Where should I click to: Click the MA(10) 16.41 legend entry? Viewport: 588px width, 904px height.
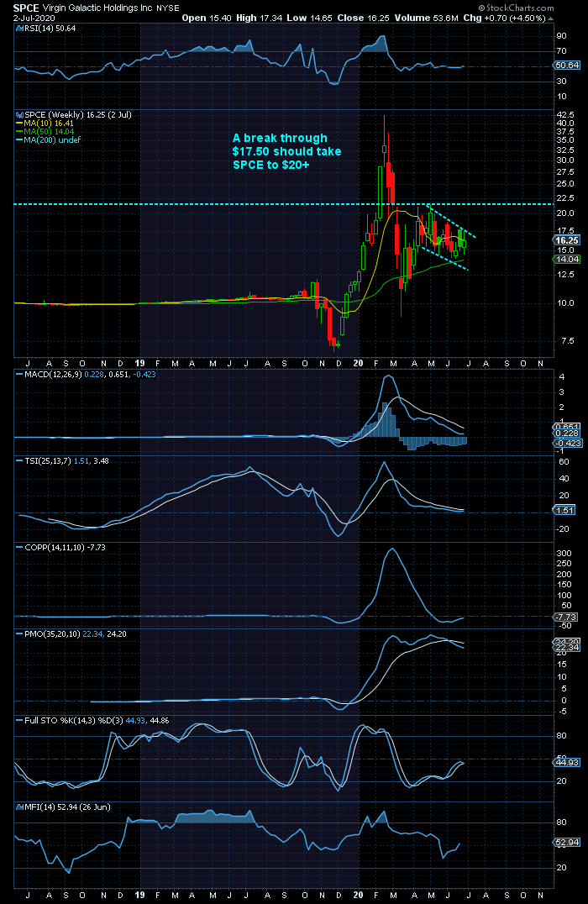pos(45,124)
